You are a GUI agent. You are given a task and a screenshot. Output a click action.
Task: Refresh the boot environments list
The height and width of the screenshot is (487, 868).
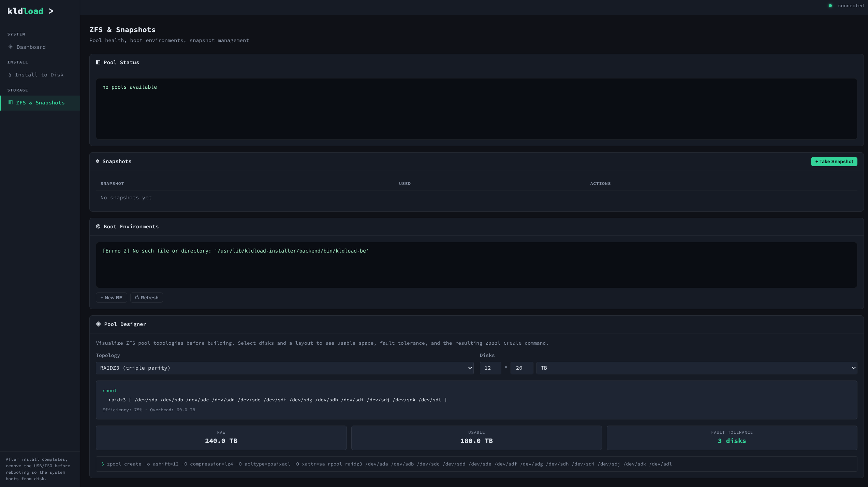click(x=146, y=298)
